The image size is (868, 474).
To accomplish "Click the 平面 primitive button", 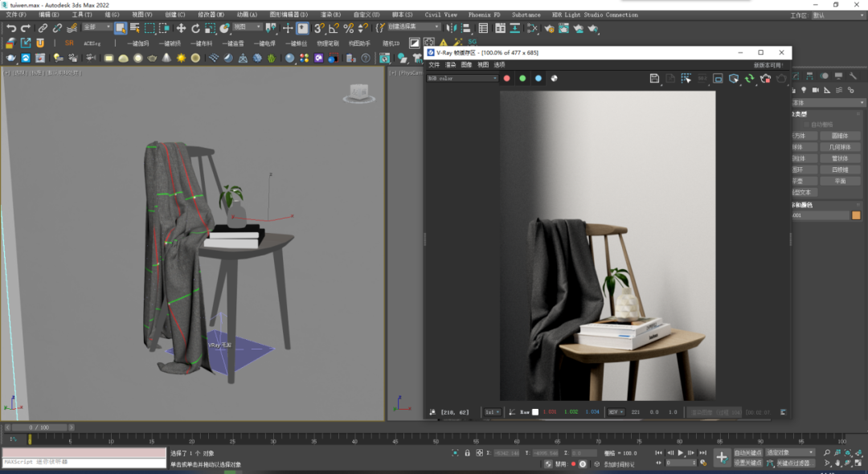I will 840,181.
